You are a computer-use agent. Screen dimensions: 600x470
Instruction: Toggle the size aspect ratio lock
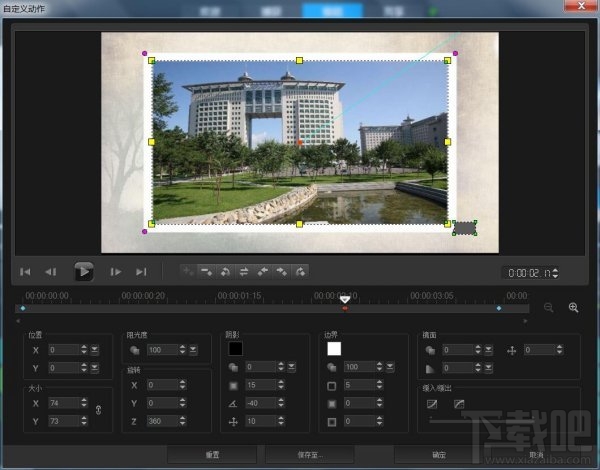[98, 410]
